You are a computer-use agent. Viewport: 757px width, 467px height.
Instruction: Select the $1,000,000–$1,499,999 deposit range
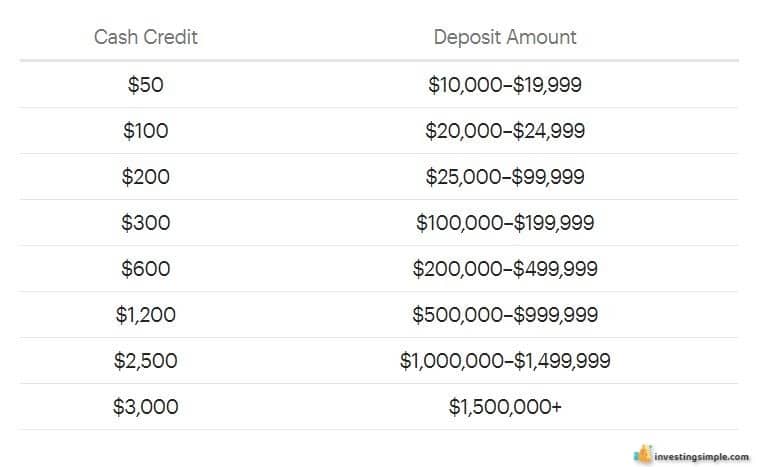pos(505,361)
